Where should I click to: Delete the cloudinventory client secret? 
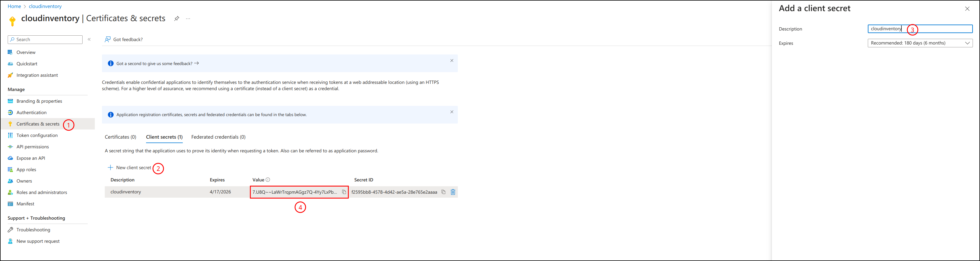point(453,192)
